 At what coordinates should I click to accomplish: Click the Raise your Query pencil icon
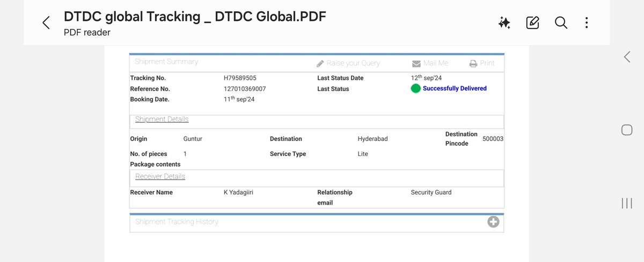[x=320, y=63]
